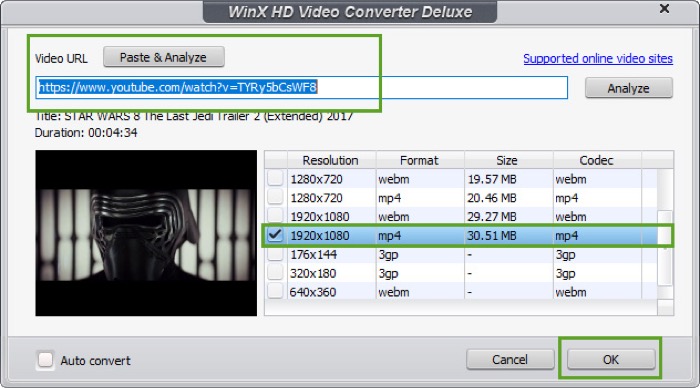The image size is (700, 388).
Task: Click the Format column header
Action: (x=420, y=160)
